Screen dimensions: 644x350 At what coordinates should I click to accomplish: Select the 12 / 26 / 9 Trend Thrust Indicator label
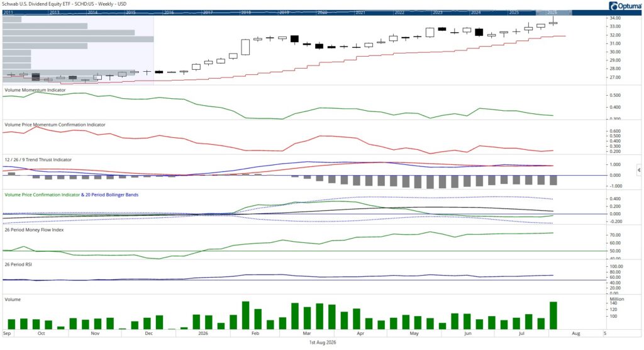click(38, 159)
